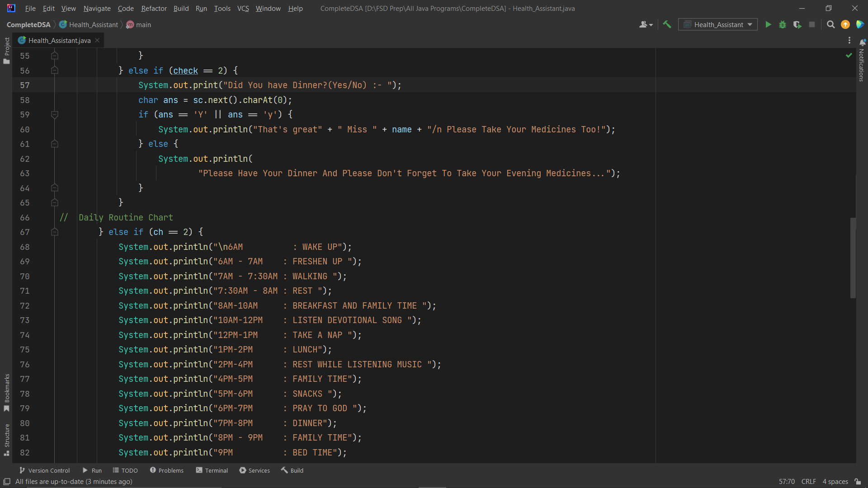This screenshot has width=868, height=488.
Task: Build project using the hammer icon
Action: click(667, 25)
